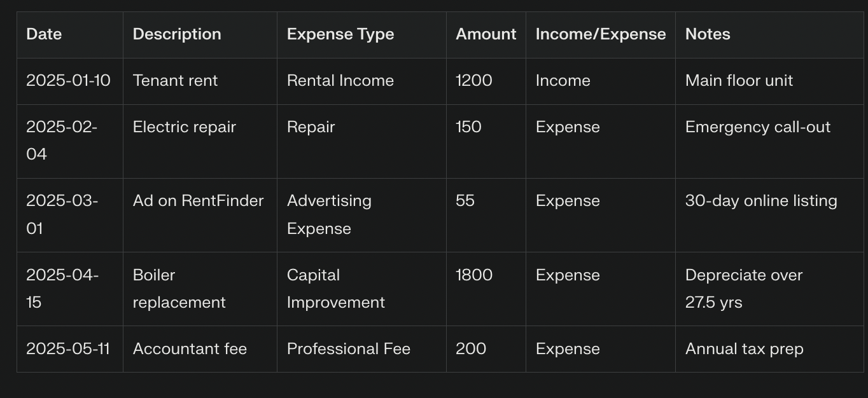Image resolution: width=868 pixels, height=398 pixels.
Task: Click the Ad on RentFinder cell
Action: pyautogui.click(x=200, y=215)
